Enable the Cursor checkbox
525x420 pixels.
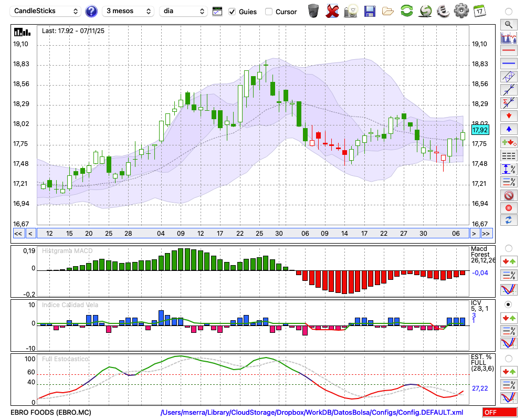pos(269,12)
